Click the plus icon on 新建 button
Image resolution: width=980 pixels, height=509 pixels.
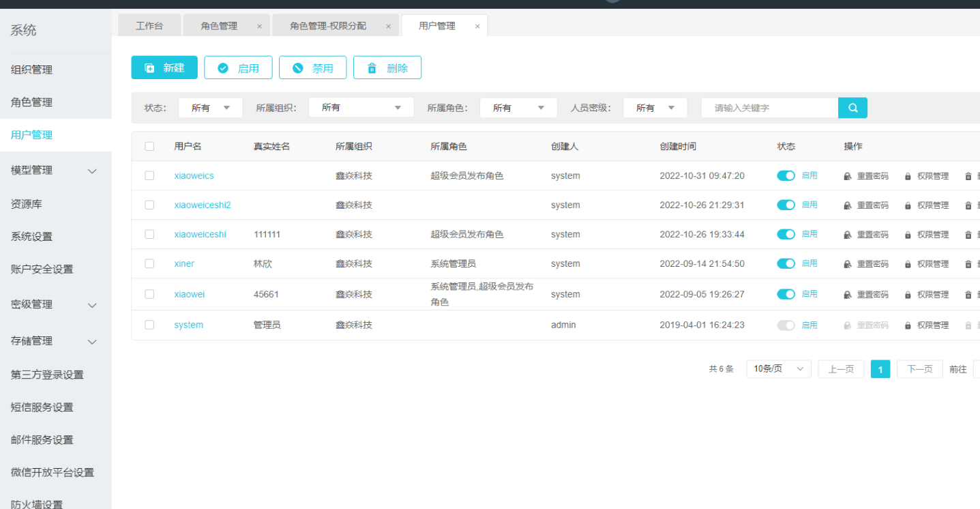click(150, 68)
